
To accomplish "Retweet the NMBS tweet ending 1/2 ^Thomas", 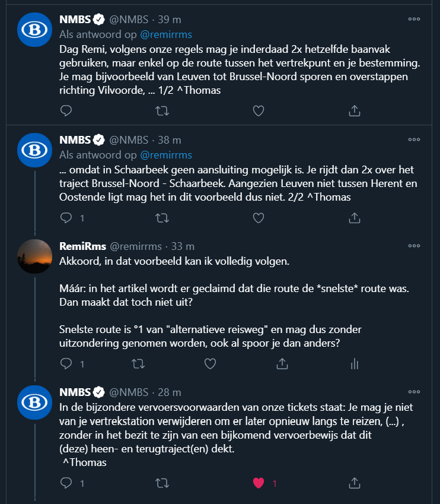I will (161, 110).
